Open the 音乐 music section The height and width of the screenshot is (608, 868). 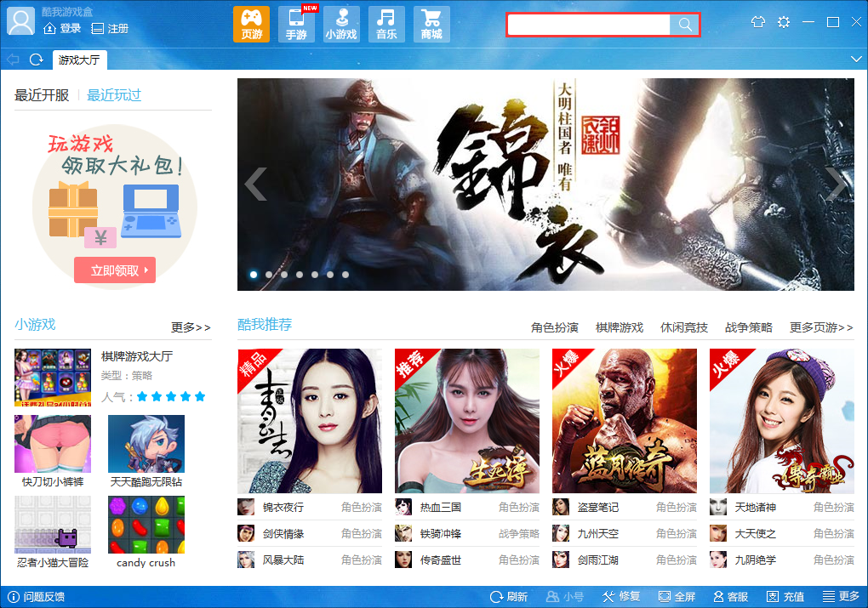click(x=386, y=25)
